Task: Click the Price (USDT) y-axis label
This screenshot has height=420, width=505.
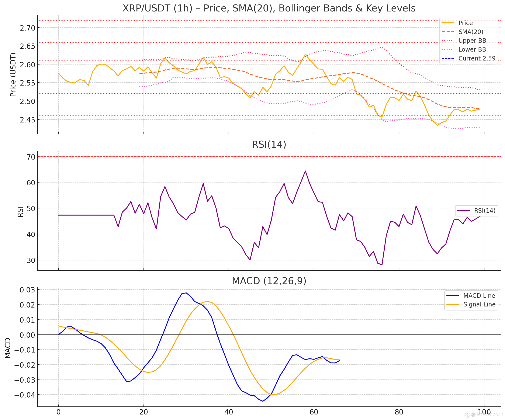Action: (x=13, y=74)
